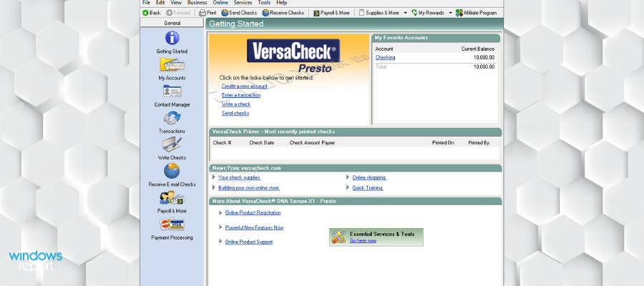The height and width of the screenshot is (286, 644).
Task: Click the arrow beside Building your own online store
Action: point(214,187)
